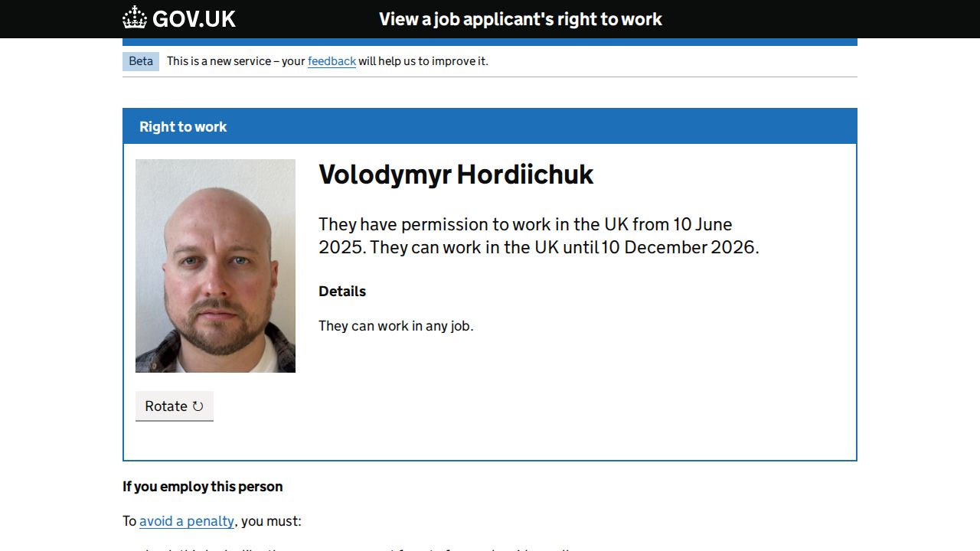Click 'They can work in any job' text
Viewport: 980px width, 551px height.
click(396, 326)
